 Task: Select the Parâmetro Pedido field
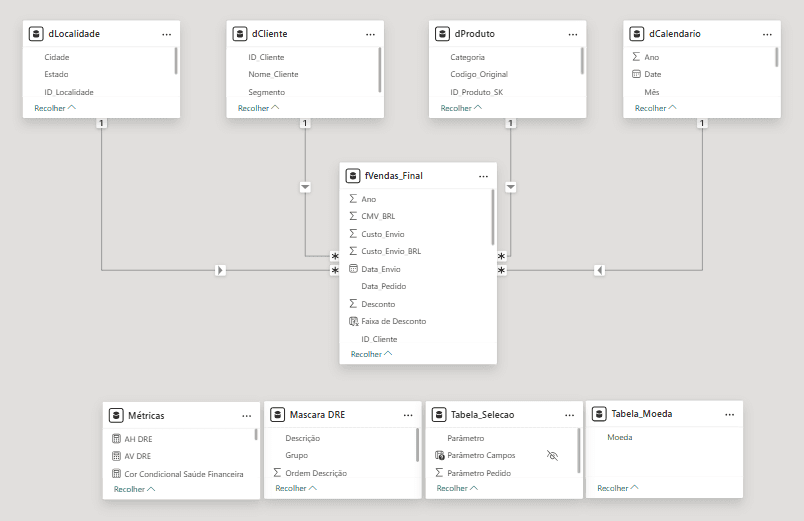pyautogui.click(x=479, y=473)
